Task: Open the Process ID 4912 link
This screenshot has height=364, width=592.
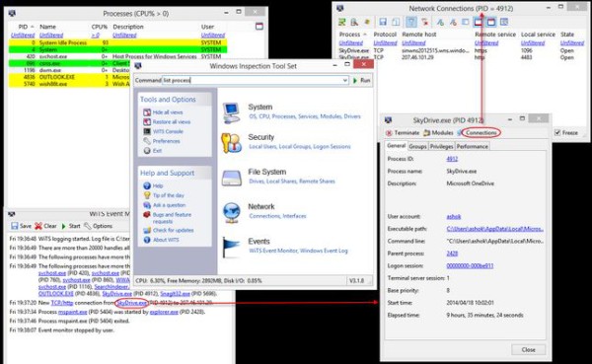Action: point(452,159)
